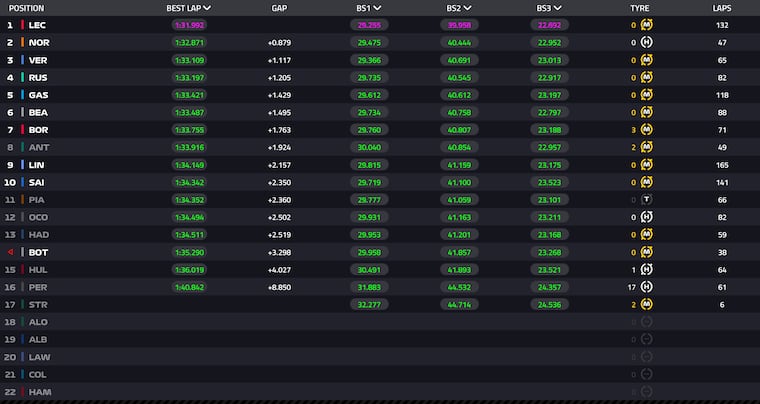Click the LAPS column header
Image resolution: width=760 pixels, height=404 pixels.
pyautogui.click(x=722, y=7)
